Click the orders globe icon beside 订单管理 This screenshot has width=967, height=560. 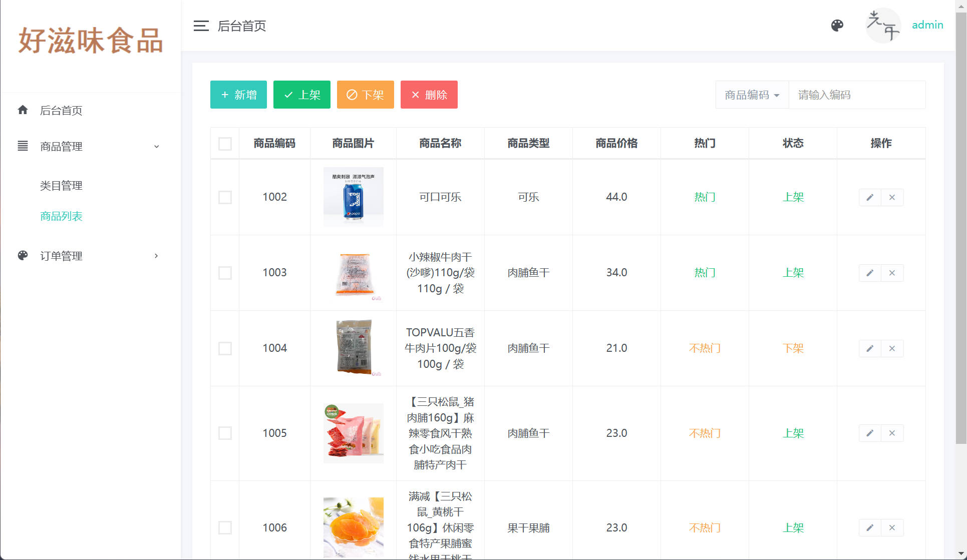coord(23,256)
